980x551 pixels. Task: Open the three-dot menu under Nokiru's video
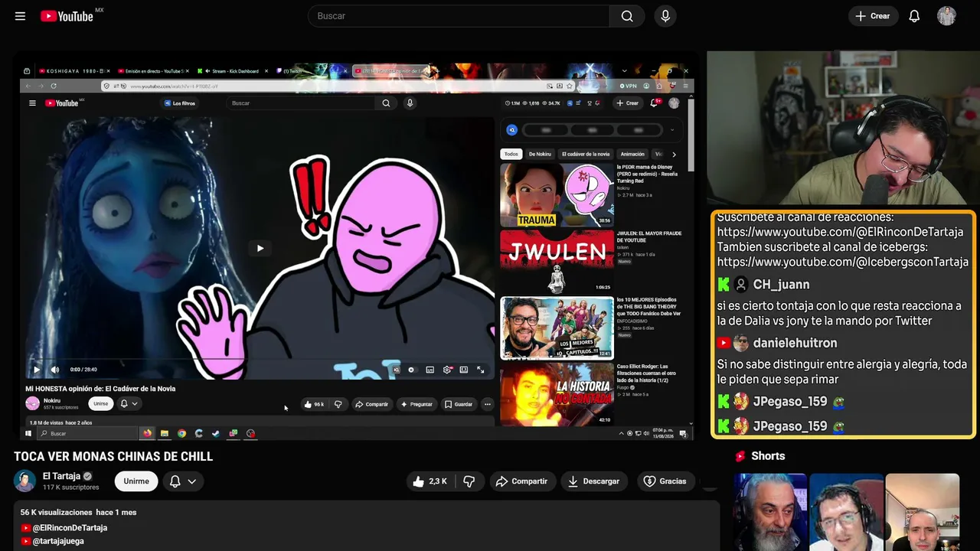487,404
